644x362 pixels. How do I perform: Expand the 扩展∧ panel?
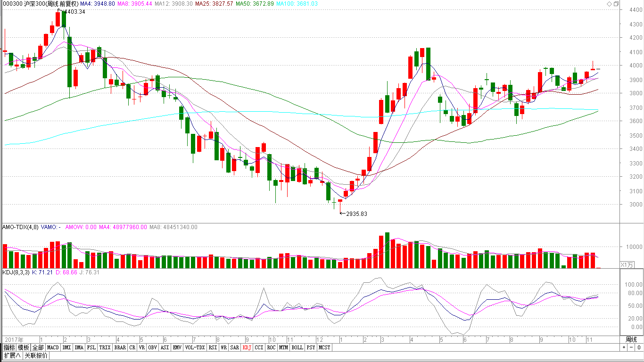coord(12,355)
